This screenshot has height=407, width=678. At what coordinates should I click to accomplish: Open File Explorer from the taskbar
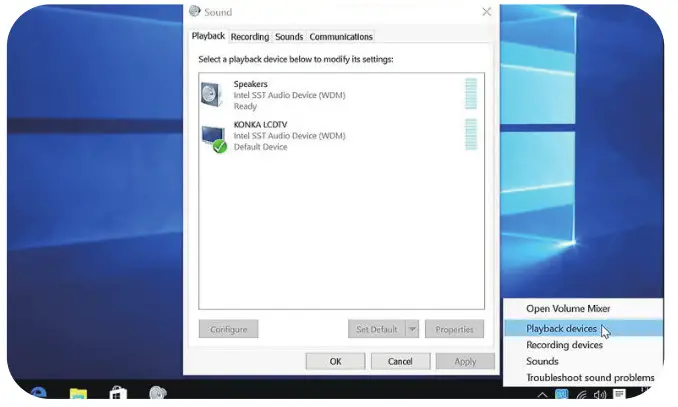(x=78, y=393)
